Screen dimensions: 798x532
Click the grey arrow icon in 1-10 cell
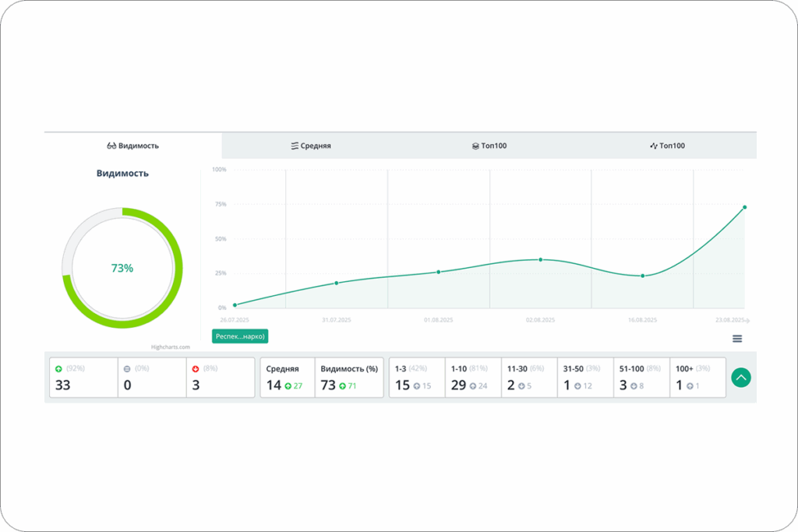pyautogui.click(x=473, y=386)
